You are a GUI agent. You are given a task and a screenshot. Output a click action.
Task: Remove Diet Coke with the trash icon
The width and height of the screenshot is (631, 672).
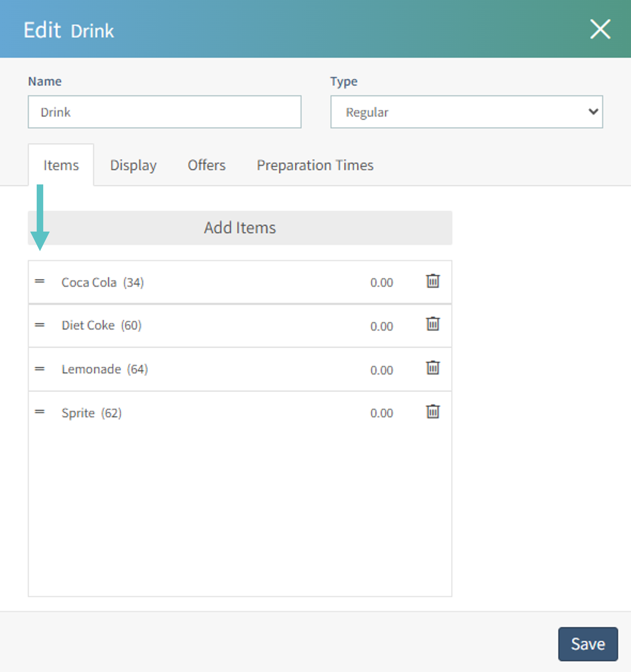432,324
